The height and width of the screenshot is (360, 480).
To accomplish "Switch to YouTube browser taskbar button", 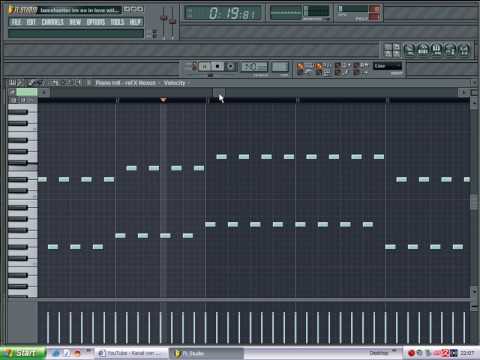I will 130,353.
